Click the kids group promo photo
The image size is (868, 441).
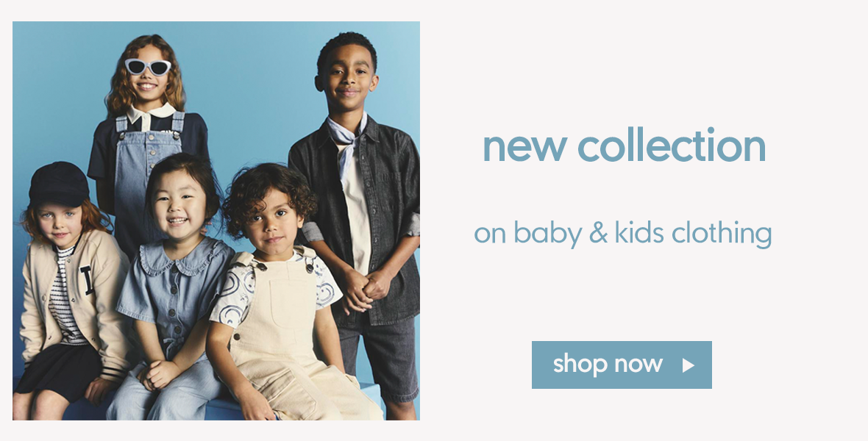click(x=216, y=220)
